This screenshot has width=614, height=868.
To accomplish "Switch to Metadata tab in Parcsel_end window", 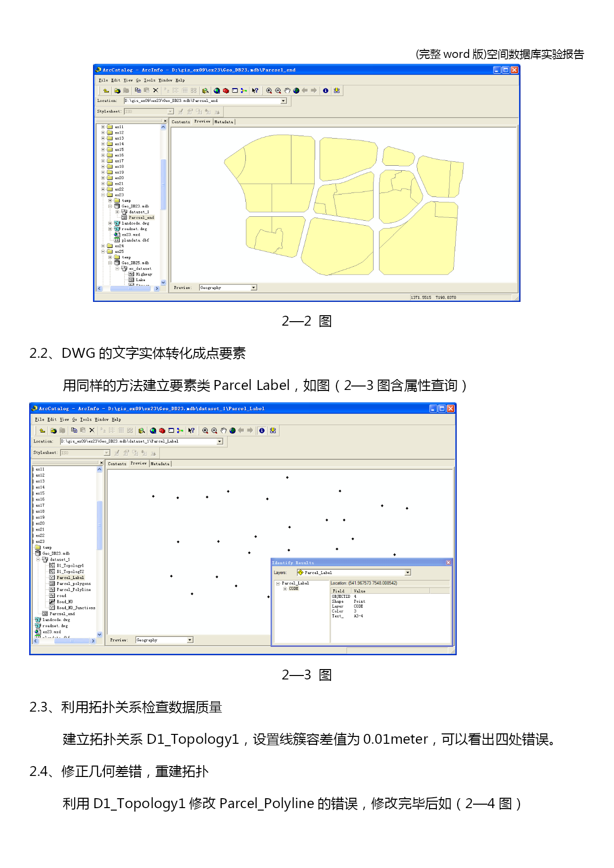I will (x=224, y=122).
